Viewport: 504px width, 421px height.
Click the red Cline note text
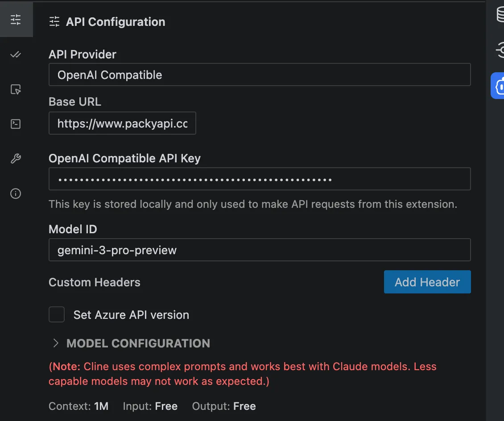(242, 374)
